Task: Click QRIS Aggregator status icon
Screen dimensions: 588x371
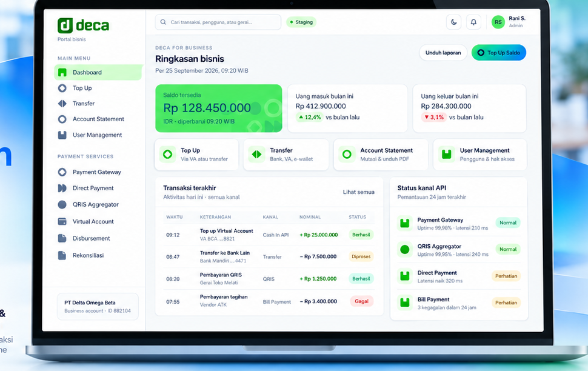Action: click(404, 250)
